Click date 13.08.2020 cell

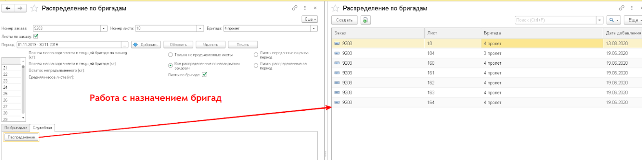[x=623, y=43]
